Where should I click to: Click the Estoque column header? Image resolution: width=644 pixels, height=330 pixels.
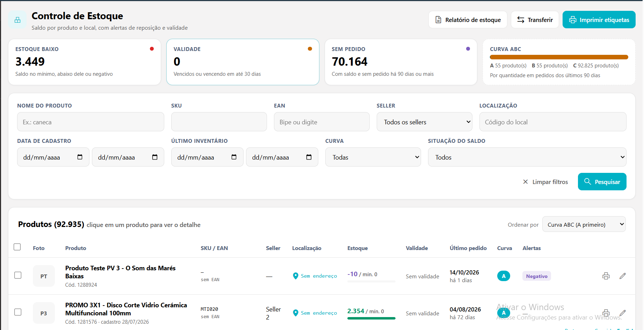[357, 248]
